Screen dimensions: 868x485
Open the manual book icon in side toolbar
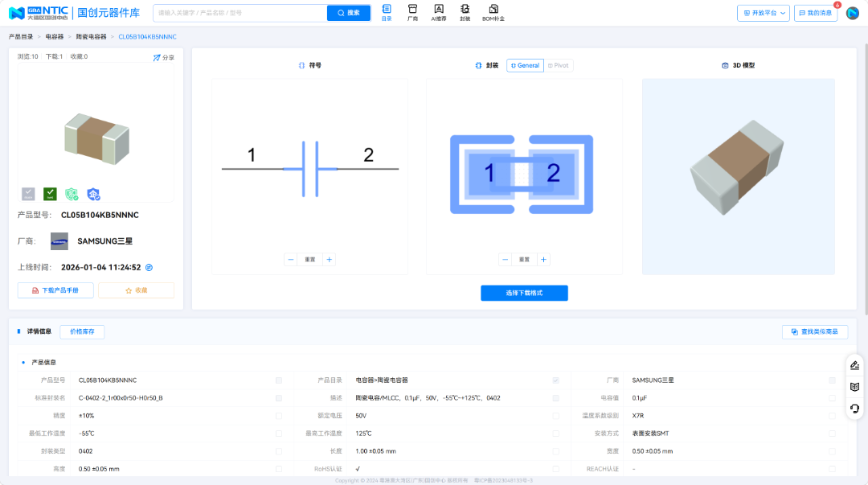[x=854, y=387]
